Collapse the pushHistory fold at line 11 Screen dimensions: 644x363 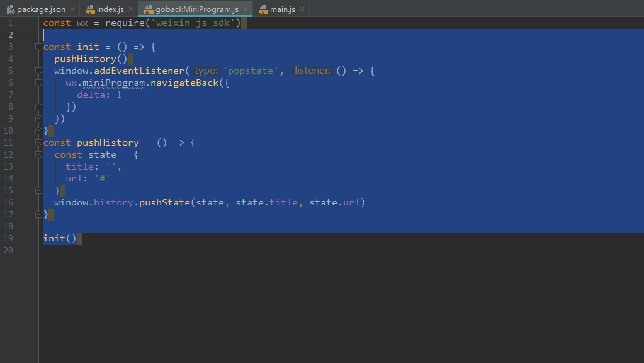tap(38, 142)
